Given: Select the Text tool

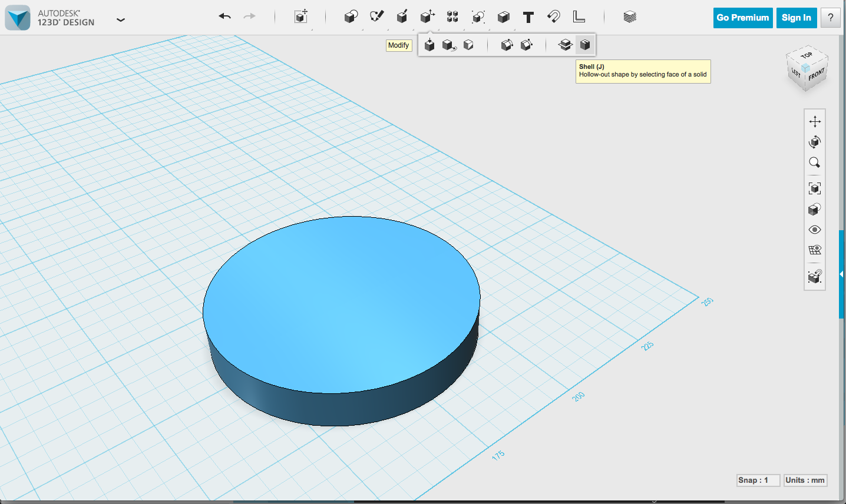Looking at the screenshot, I should [528, 17].
